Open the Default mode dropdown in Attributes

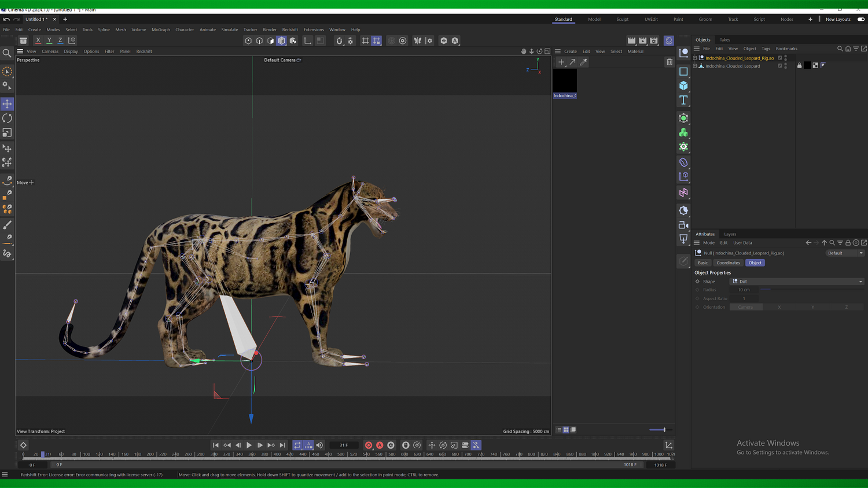point(845,253)
